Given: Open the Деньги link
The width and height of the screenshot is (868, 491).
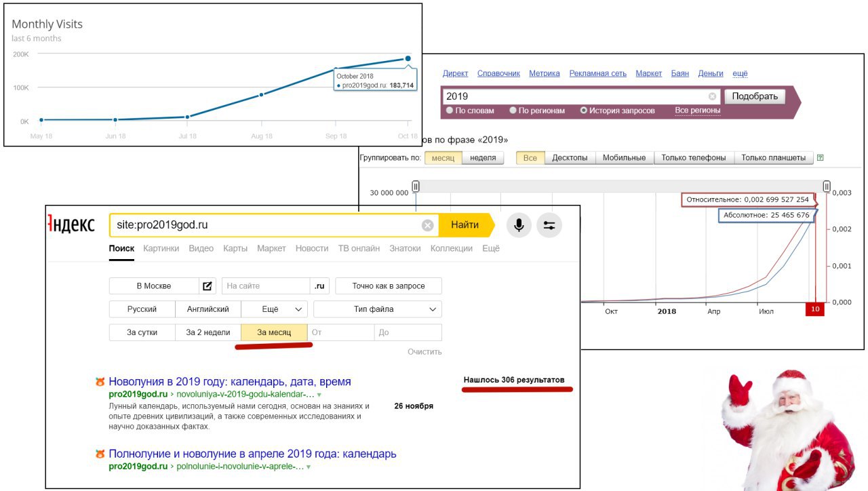Looking at the screenshot, I should tap(711, 73).
